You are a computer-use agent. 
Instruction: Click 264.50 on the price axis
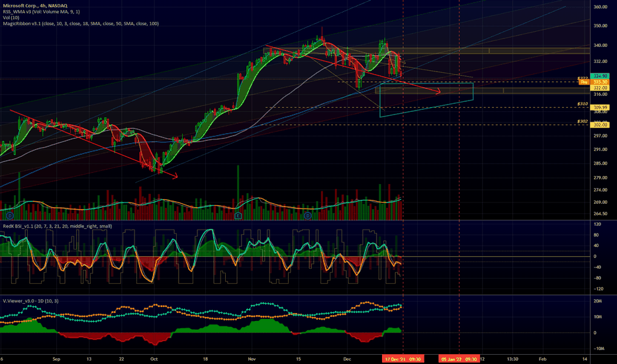point(600,214)
